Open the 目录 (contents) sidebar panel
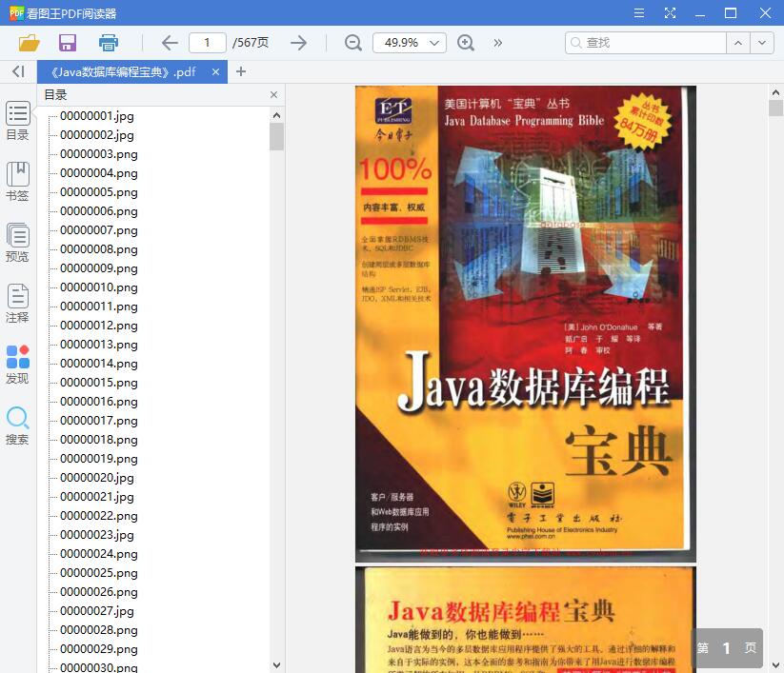Image resolution: width=784 pixels, height=673 pixels. [17, 121]
